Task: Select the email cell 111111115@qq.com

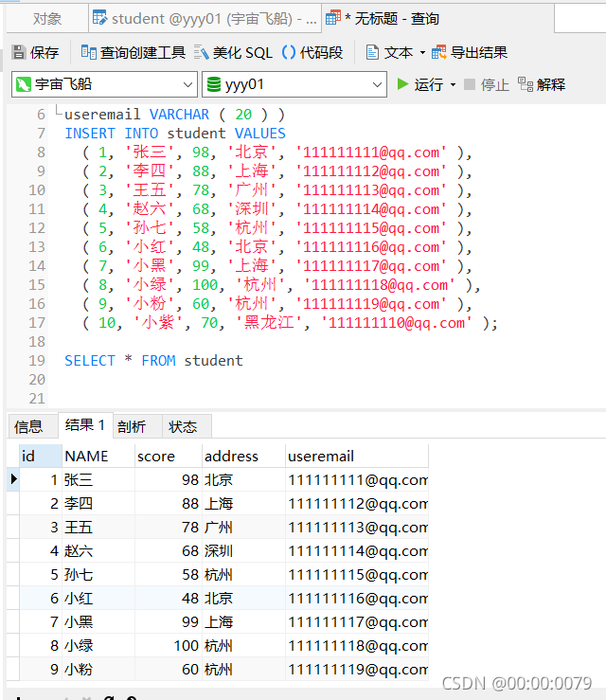Action: click(x=357, y=575)
